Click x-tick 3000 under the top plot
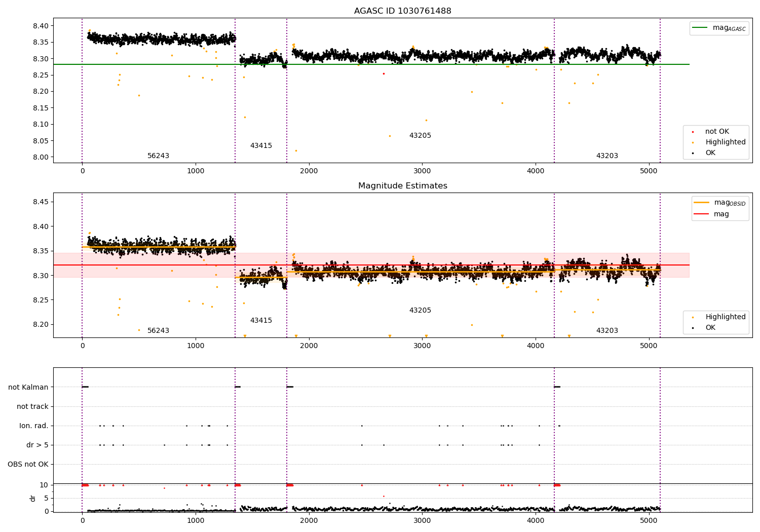Screen dimensions: 760x532 422,171
